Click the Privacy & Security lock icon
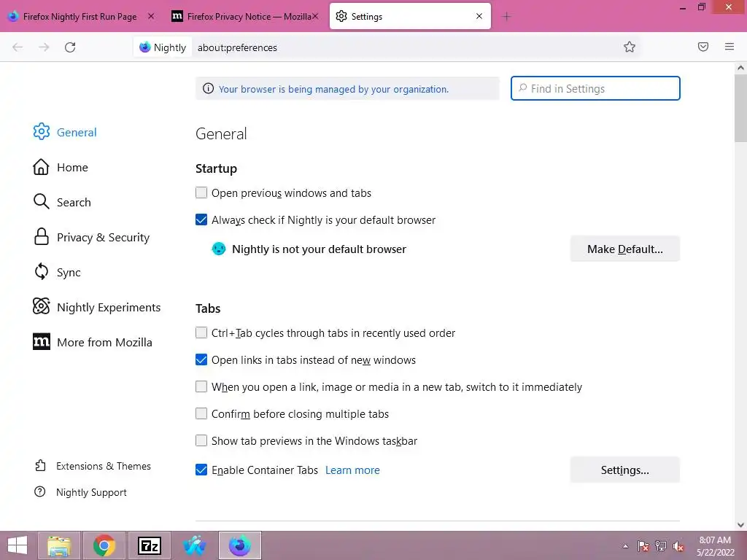Viewport: 747px width, 560px height. tap(42, 237)
